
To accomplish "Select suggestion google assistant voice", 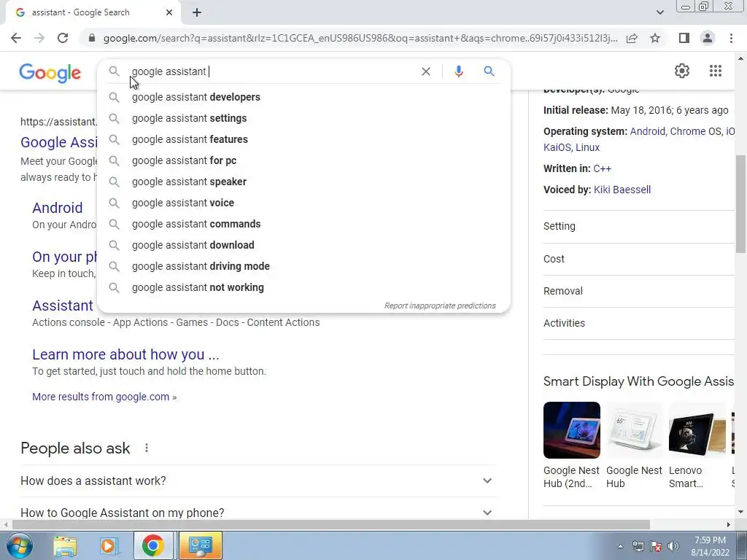I will 303,203.
